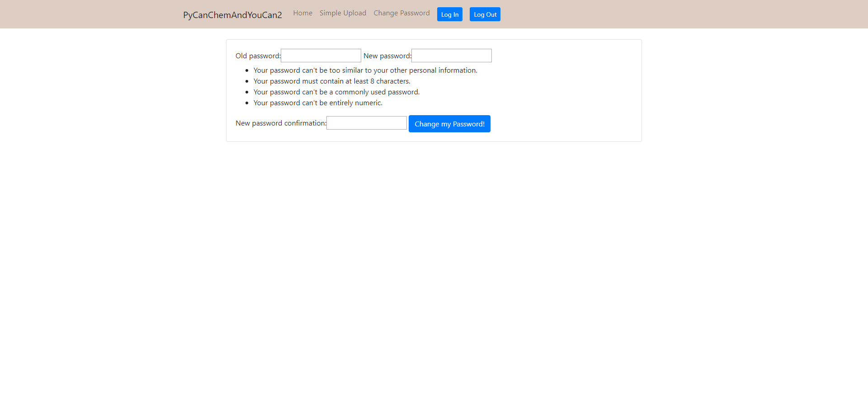
Task: Click the 'entirely numeric' hint text
Action: (318, 103)
